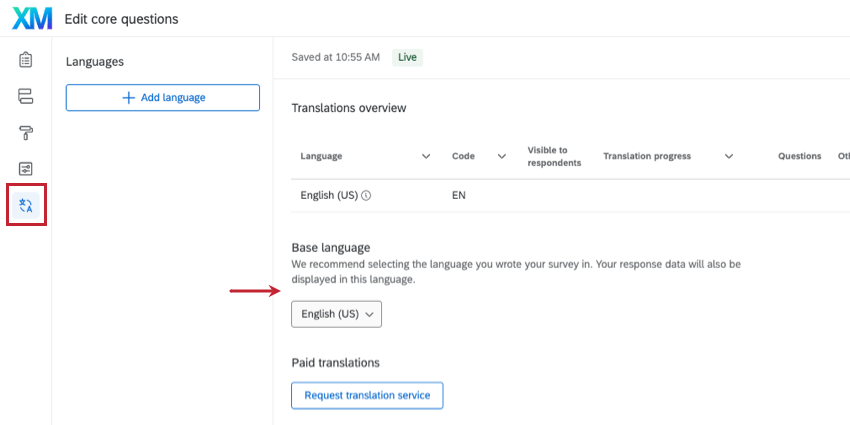The width and height of the screenshot is (850, 425).
Task: Open the Base language English (US) dropdown
Action: point(336,314)
